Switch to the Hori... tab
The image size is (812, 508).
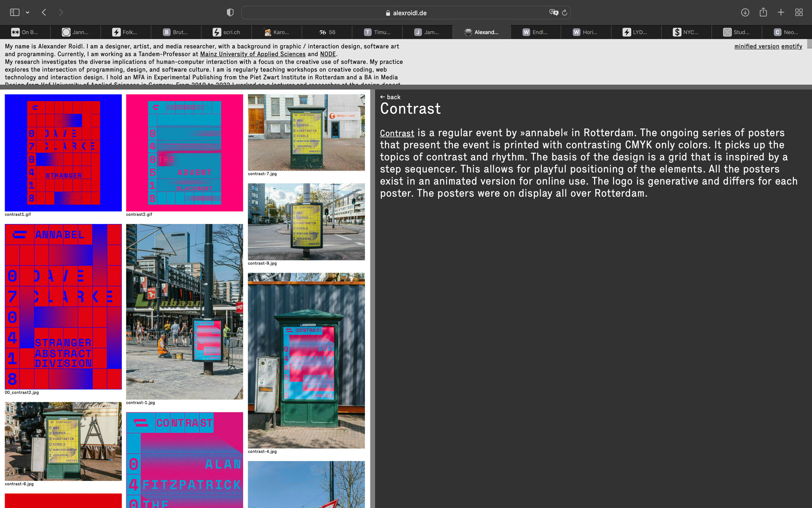(586, 32)
